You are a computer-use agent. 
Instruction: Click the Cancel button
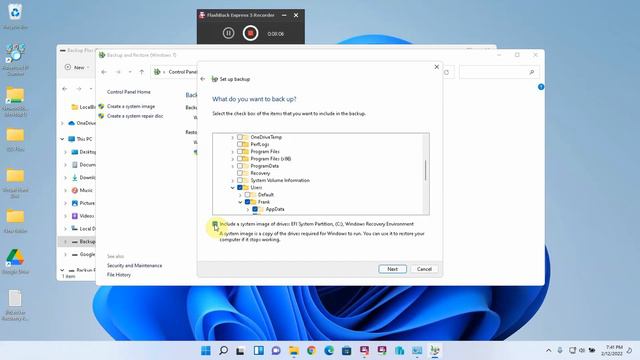pos(424,269)
